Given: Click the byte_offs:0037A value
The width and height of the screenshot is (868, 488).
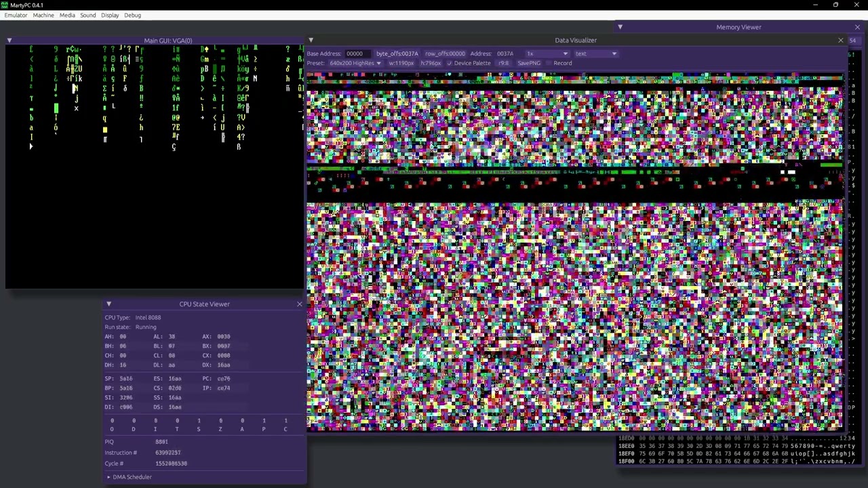Looking at the screenshot, I should (x=397, y=54).
